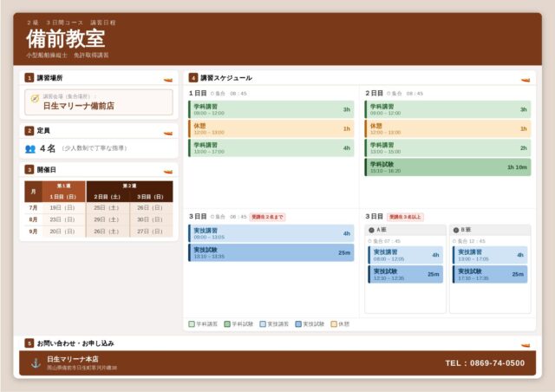Click the A班 group header
Image resolution: width=555 pixels, height=392 pixels.
click(405, 230)
